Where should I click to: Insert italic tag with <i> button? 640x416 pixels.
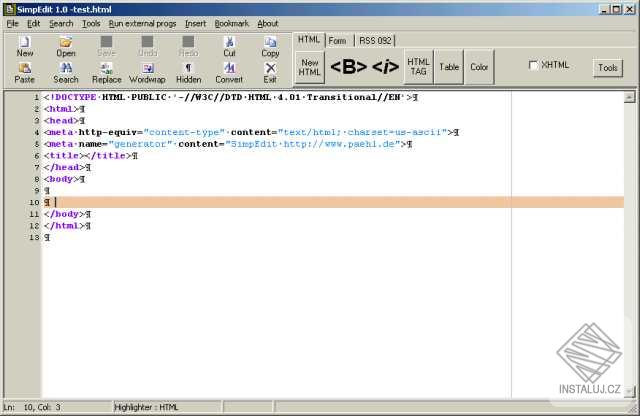(385, 67)
